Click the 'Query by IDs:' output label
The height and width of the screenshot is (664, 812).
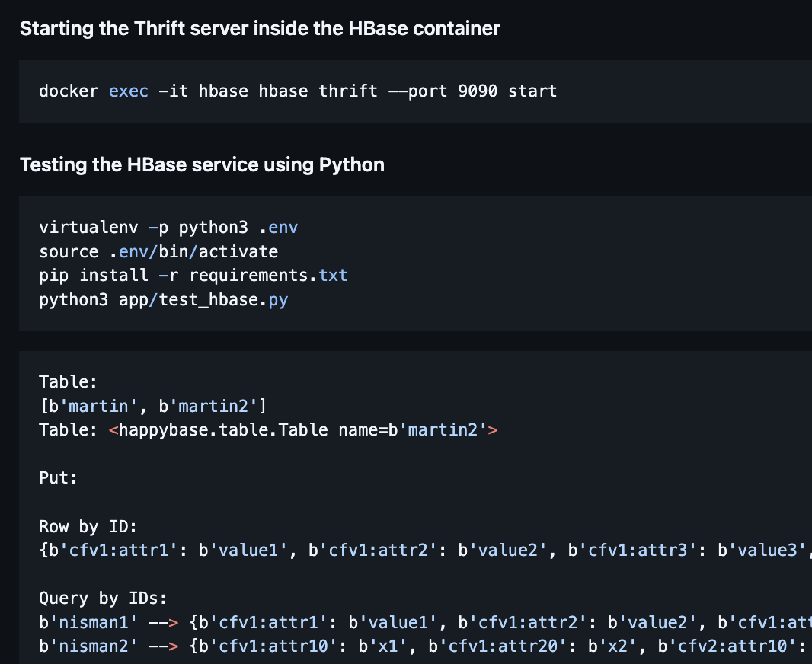[x=106, y=599]
